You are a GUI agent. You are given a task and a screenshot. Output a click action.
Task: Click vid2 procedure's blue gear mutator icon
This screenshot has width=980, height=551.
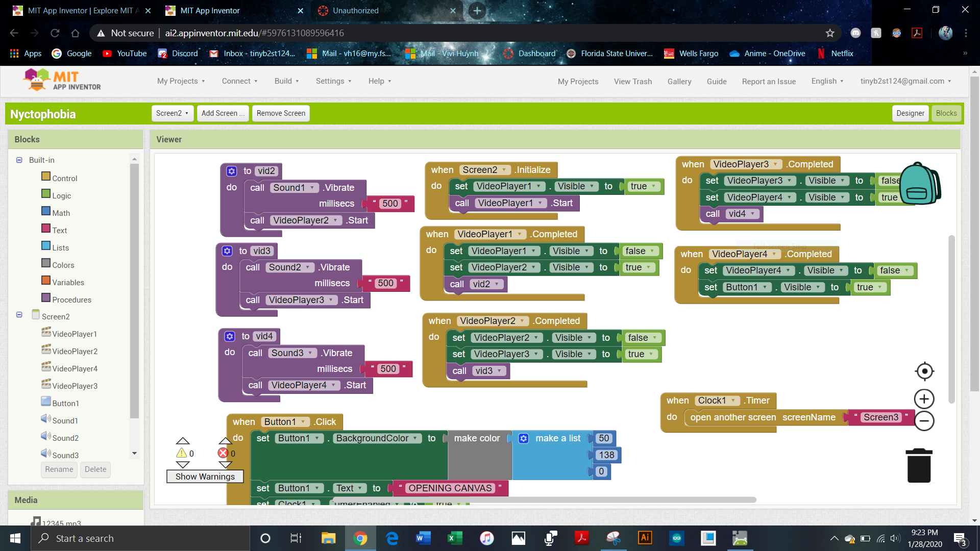pyautogui.click(x=232, y=171)
